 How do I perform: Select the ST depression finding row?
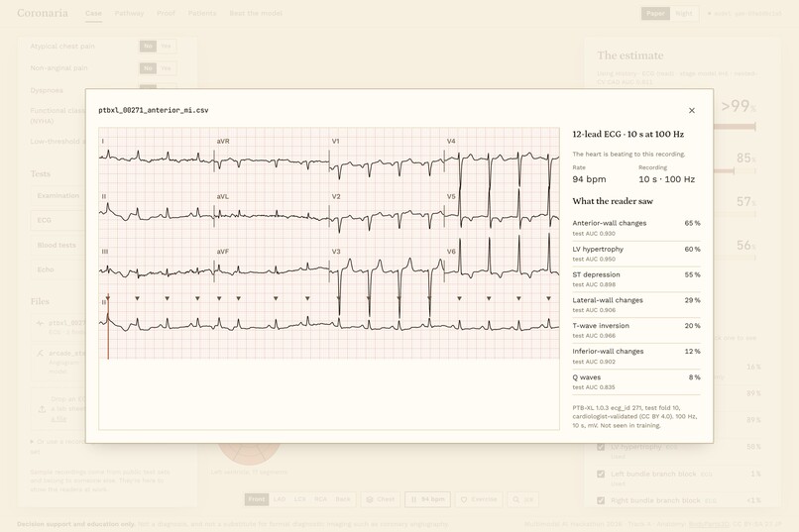636,279
